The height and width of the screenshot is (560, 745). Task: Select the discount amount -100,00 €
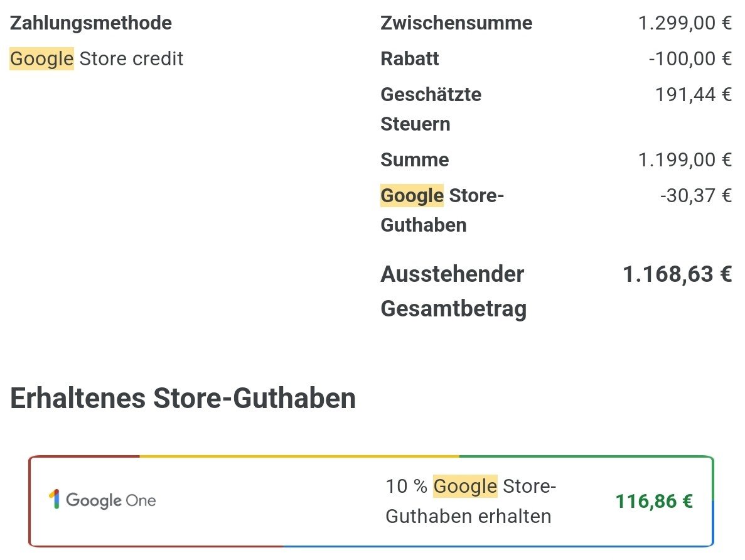pos(690,59)
